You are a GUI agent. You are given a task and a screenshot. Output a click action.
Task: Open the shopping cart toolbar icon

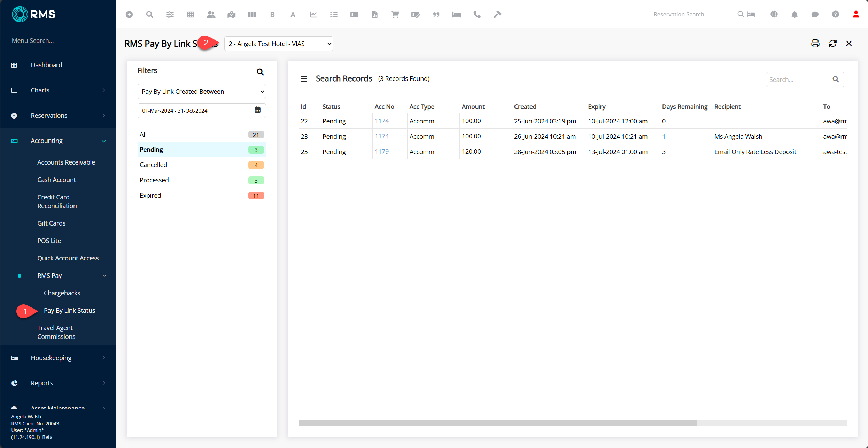pos(395,14)
